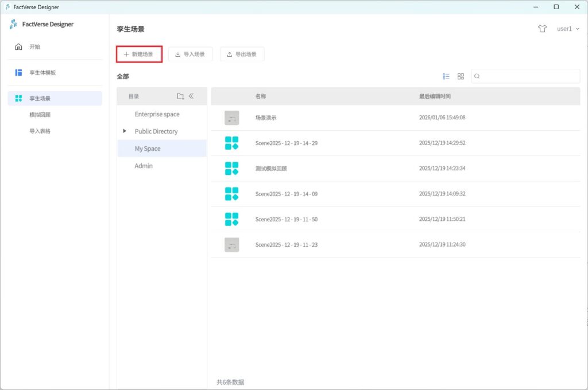Switch to grid view layout
This screenshot has height=390, width=588.
click(x=461, y=76)
